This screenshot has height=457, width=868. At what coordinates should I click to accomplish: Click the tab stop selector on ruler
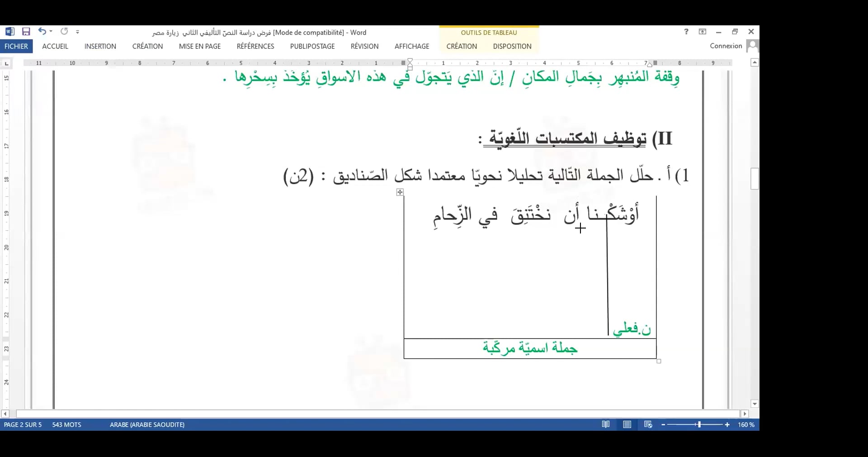click(6, 63)
